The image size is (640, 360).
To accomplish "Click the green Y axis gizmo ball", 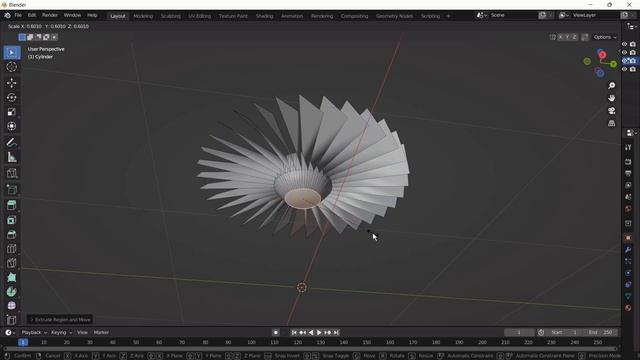I will pyautogui.click(x=613, y=64).
